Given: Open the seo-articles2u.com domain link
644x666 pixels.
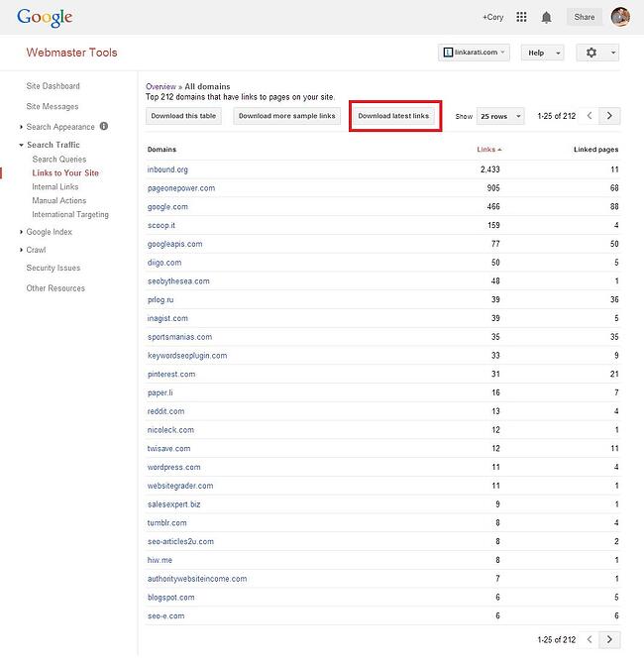Looking at the screenshot, I should (181, 541).
